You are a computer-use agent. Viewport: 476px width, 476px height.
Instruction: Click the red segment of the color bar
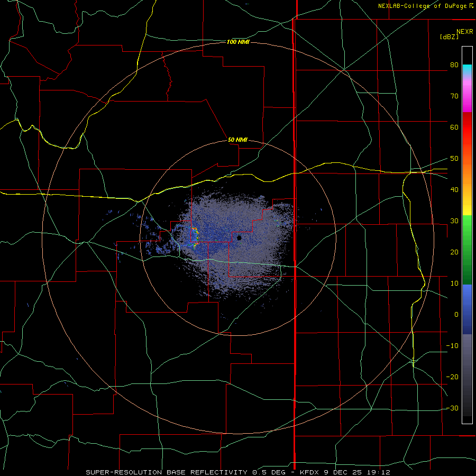467,127
